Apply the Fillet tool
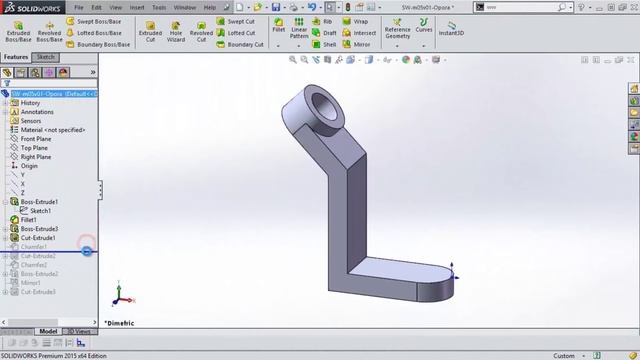The width and height of the screenshot is (640, 360). click(279, 25)
